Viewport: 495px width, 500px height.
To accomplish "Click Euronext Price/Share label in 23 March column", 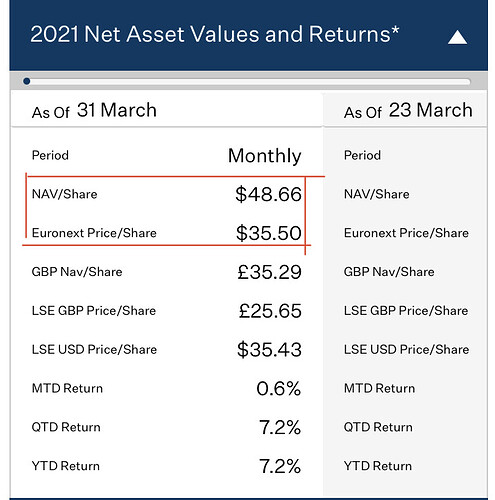I will pyautogui.click(x=406, y=233).
